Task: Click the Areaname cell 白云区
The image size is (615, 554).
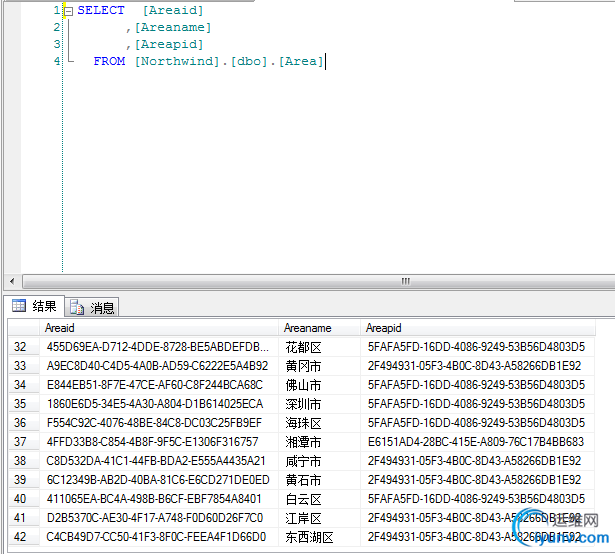Action: point(319,499)
